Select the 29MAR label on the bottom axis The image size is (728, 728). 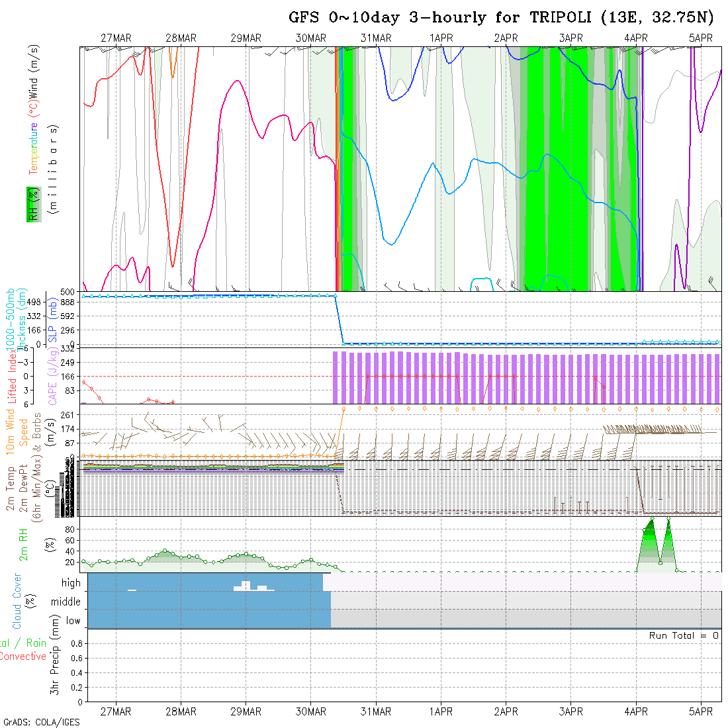point(246,711)
